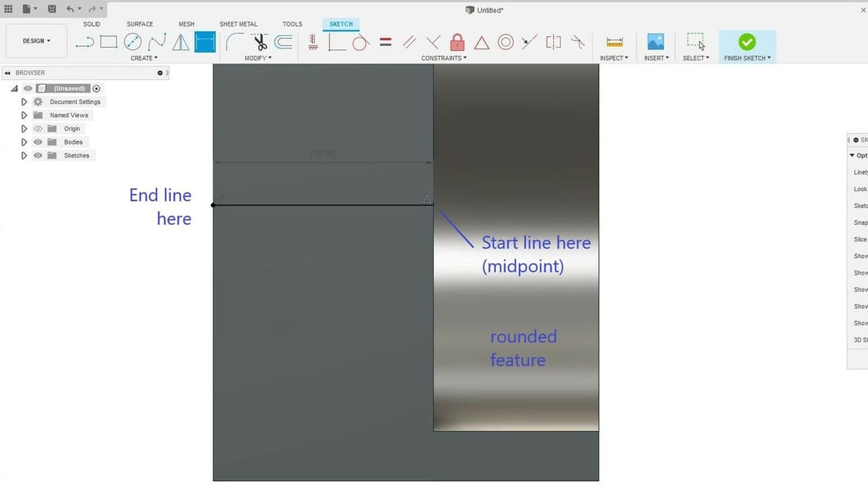Apply the Midpoint triangle constraint
The width and height of the screenshot is (868, 488).
(482, 43)
